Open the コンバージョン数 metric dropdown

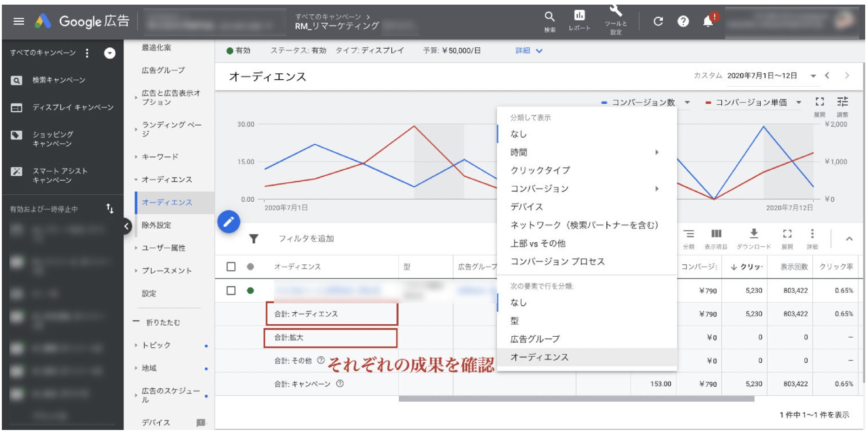tap(687, 103)
